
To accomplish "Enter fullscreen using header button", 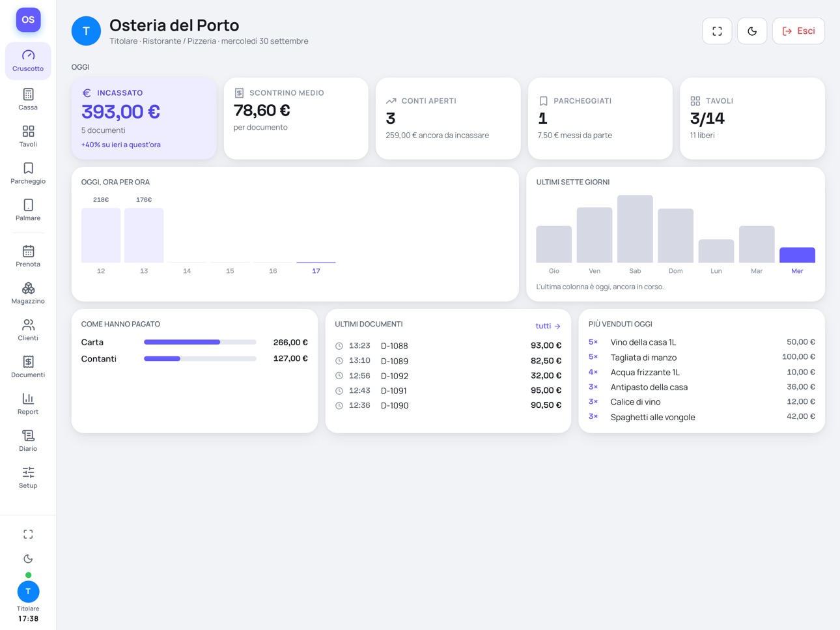I will (x=717, y=31).
